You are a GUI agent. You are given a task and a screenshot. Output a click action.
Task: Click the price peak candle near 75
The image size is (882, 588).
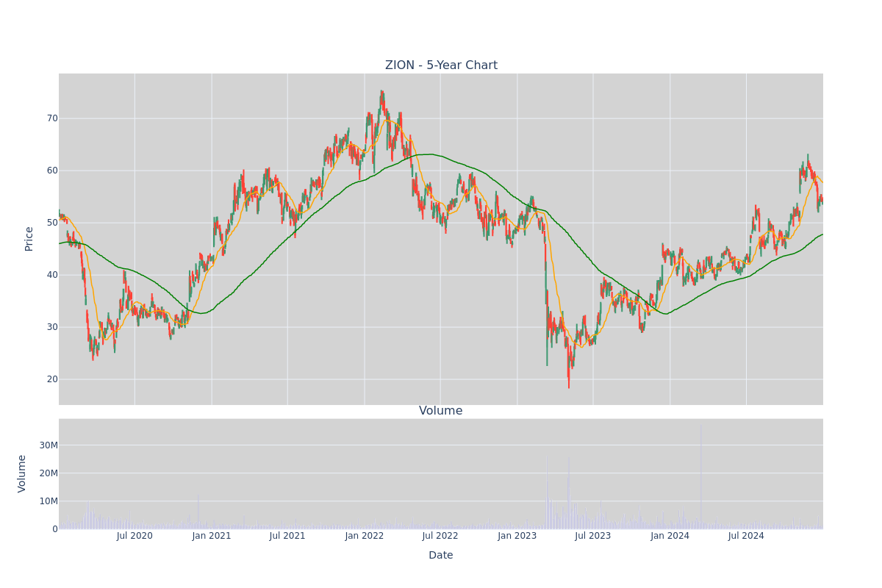click(x=381, y=99)
